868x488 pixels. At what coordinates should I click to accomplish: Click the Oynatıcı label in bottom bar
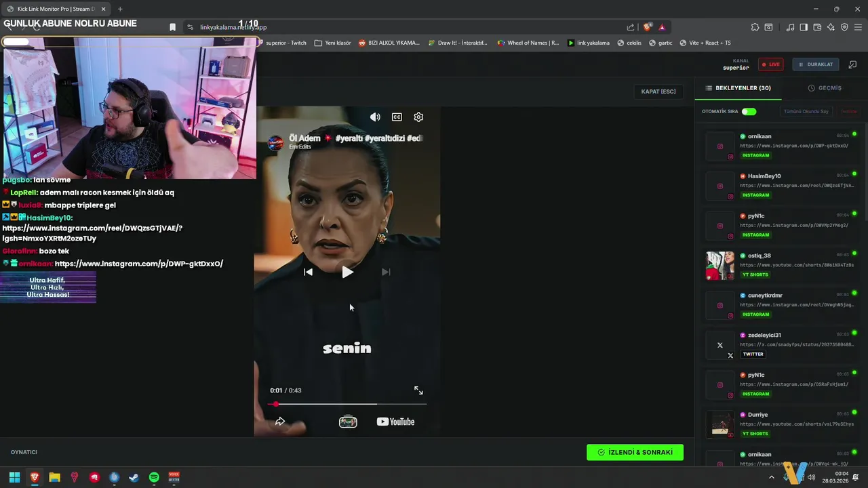coord(24,452)
